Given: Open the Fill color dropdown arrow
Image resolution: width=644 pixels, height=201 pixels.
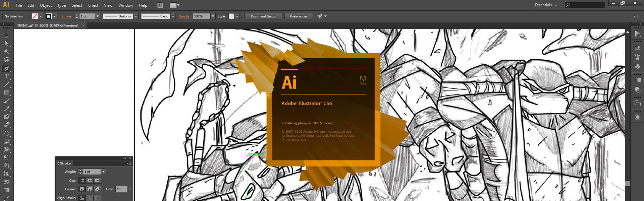Looking at the screenshot, I should coord(41,16).
